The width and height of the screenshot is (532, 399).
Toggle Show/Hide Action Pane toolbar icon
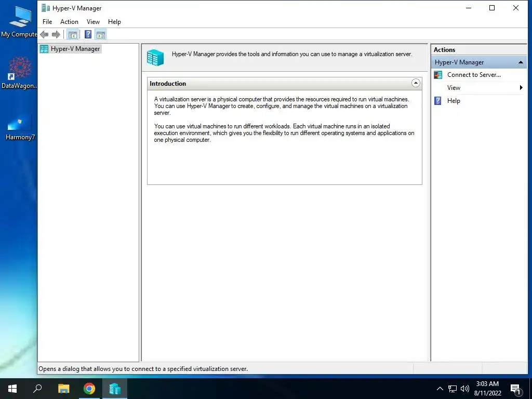[101, 34]
